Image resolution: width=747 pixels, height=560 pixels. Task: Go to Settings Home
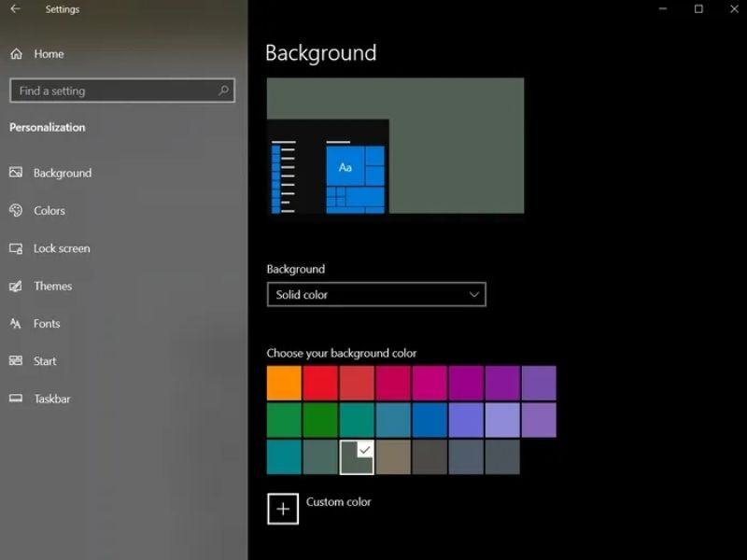[x=49, y=54]
